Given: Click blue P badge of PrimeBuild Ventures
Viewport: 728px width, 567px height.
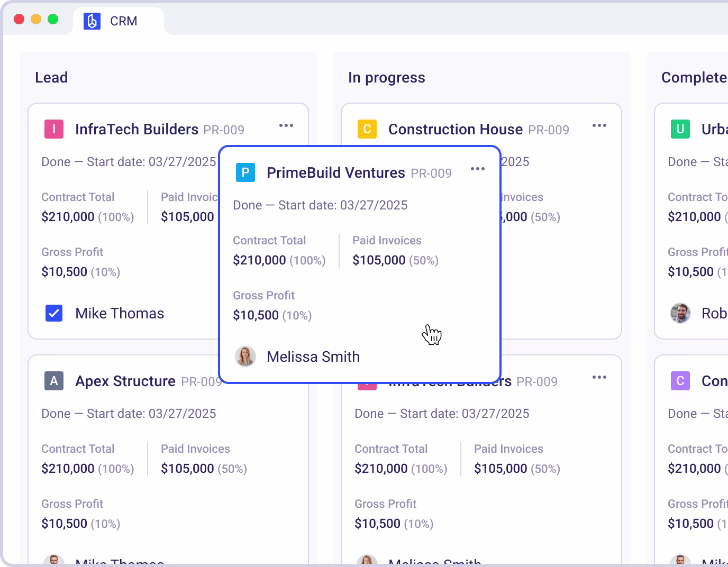Looking at the screenshot, I should (245, 172).
